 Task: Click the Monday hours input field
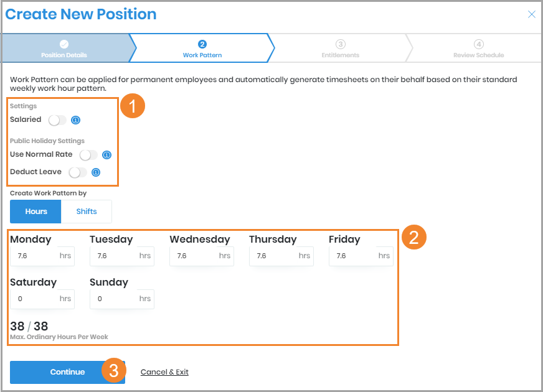(x=34, y=256)
